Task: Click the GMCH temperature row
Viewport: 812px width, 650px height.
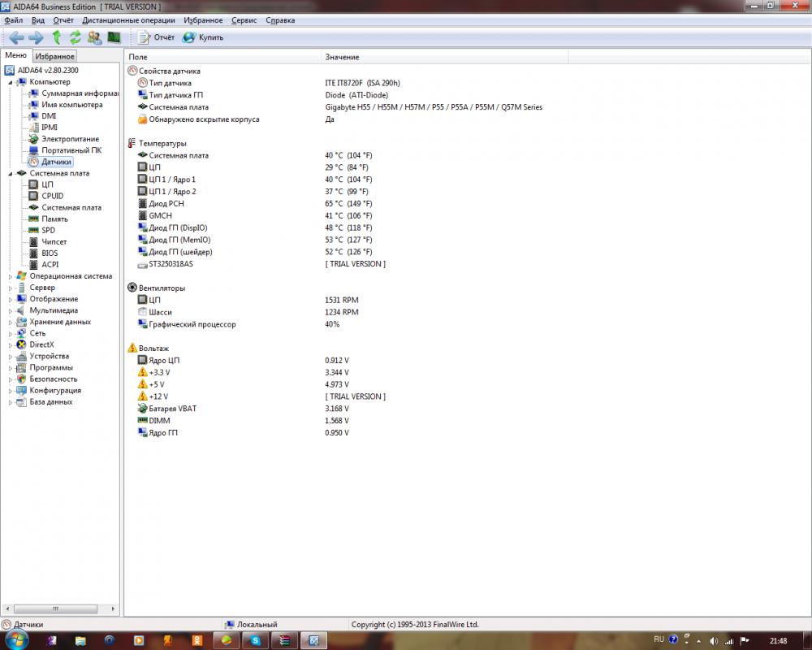Action: [255, 215]
